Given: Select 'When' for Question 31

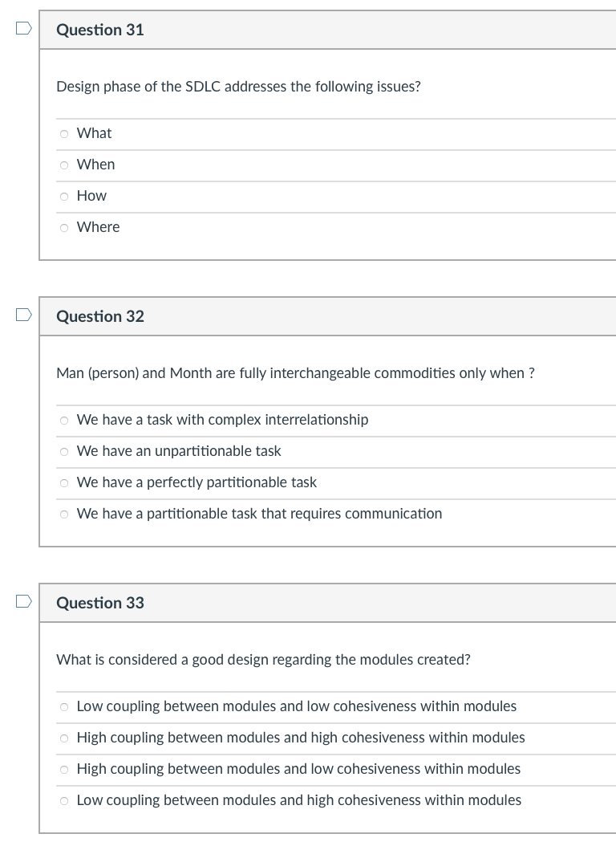Looking at the screenshot, I should tap(63, 165).
